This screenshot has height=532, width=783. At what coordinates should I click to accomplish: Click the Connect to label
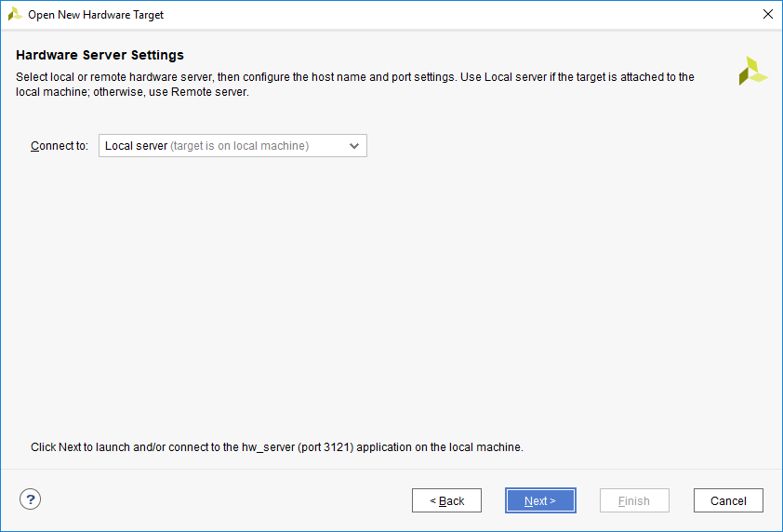pyautogui.click(x=60, y=146)
